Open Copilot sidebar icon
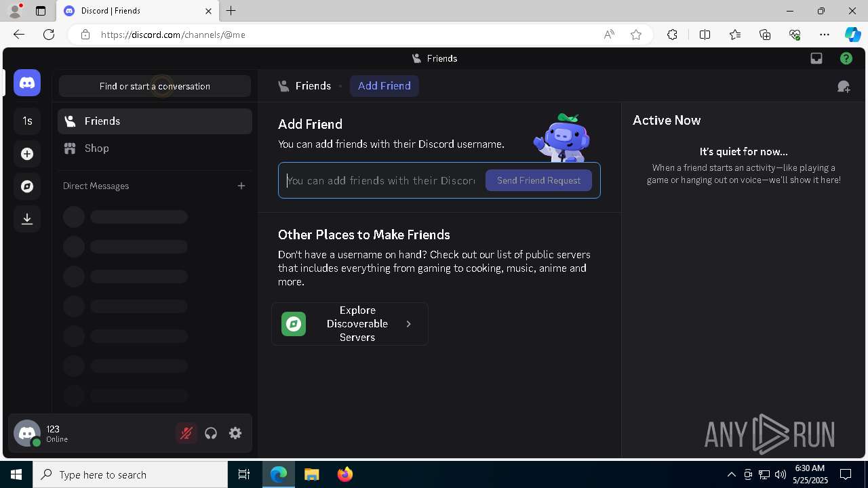This screenshot has width=868, height=488. (x=852, y=35)
